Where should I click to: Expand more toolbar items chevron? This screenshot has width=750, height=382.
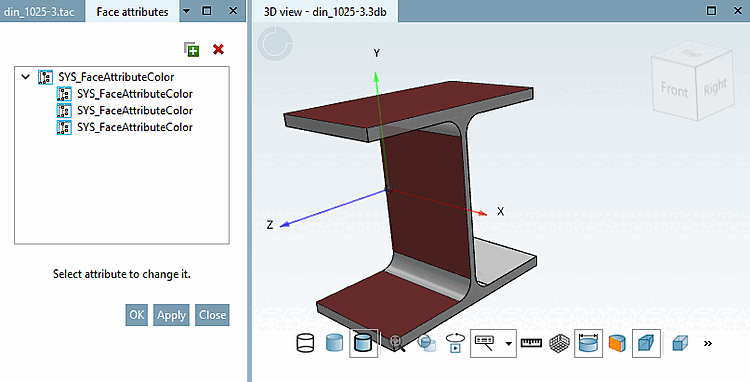[x=708, y=343]
